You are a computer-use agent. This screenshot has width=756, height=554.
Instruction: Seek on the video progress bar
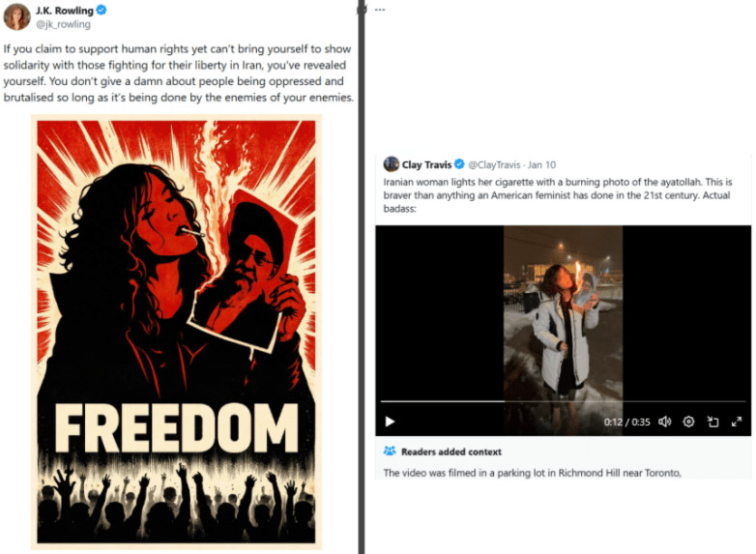pos(564,401)
